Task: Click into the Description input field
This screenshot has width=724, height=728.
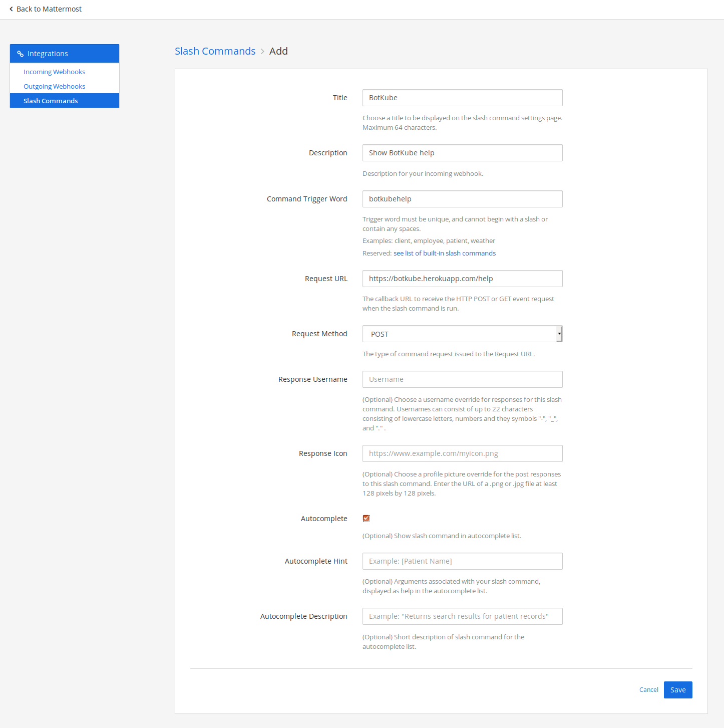Action: pos(462,153)
